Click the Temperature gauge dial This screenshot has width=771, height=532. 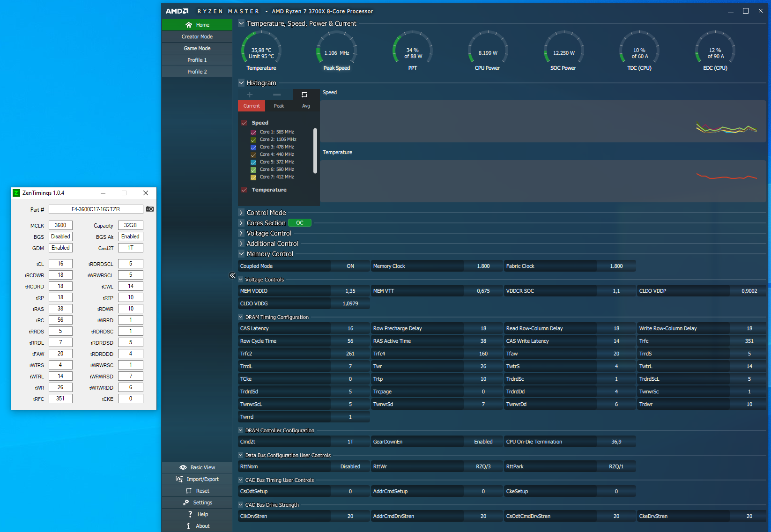pyautogui.click(x=261, y=48)
